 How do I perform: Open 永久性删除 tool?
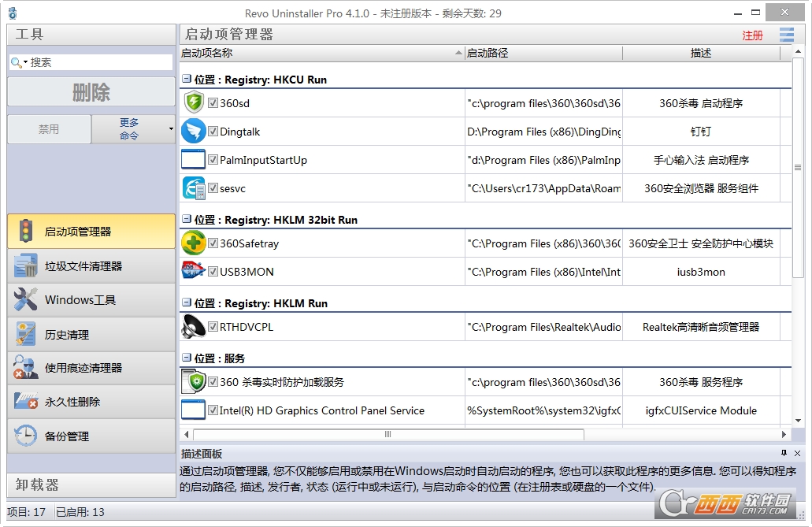[x=91, y=402]
